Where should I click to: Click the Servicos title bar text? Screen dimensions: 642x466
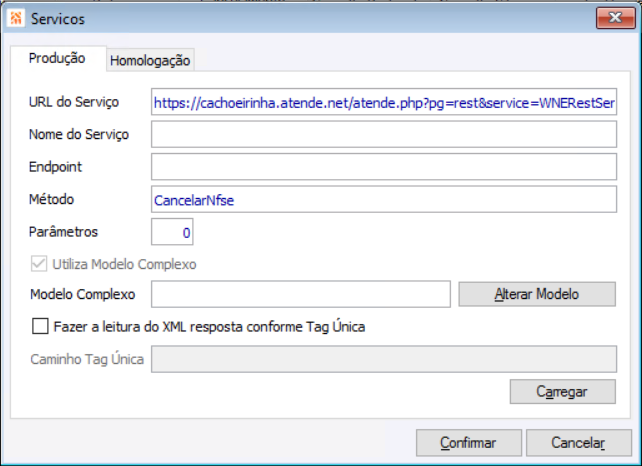point(58,18)
